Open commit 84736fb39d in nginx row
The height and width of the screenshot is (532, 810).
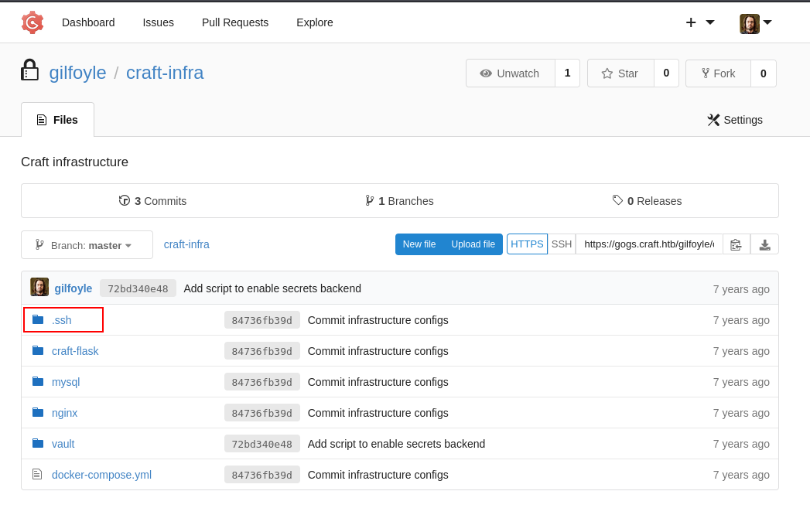pos(262,413)
